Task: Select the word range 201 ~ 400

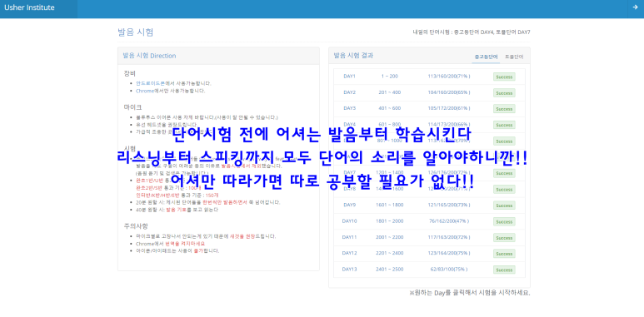Action: (389, 92)
